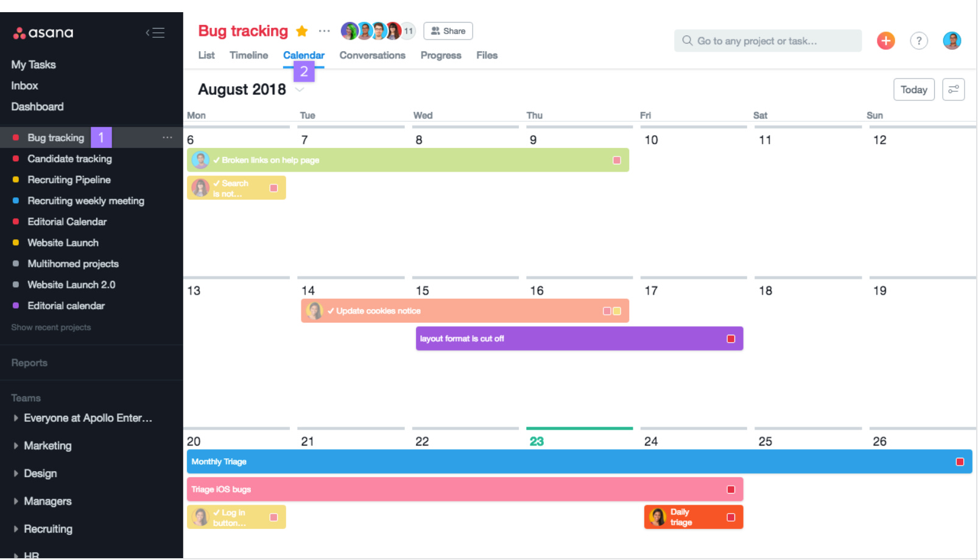Click tag square on Triage iOS bugs
The width and height of the screenshot is (978, 560).
[x=731, y=489]
